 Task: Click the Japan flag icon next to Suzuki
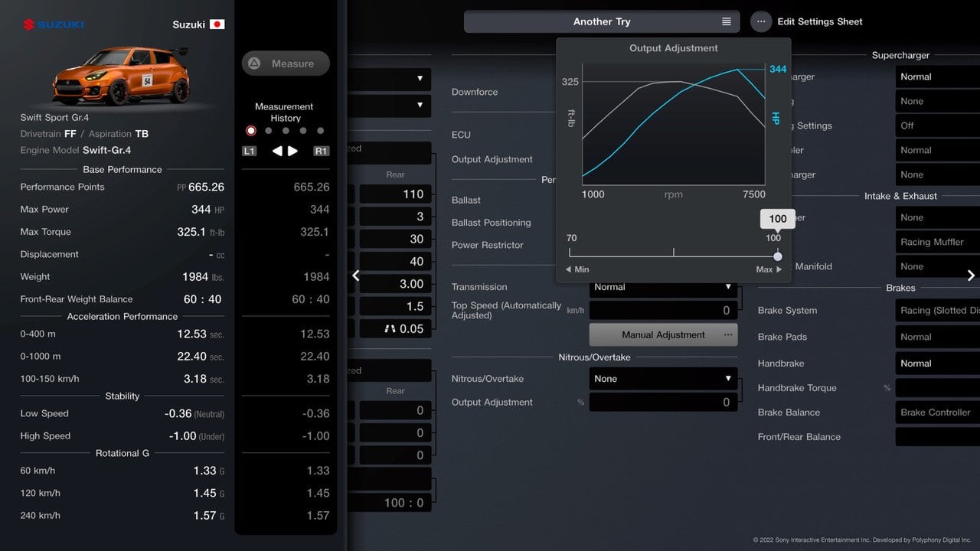coord(217,24)
